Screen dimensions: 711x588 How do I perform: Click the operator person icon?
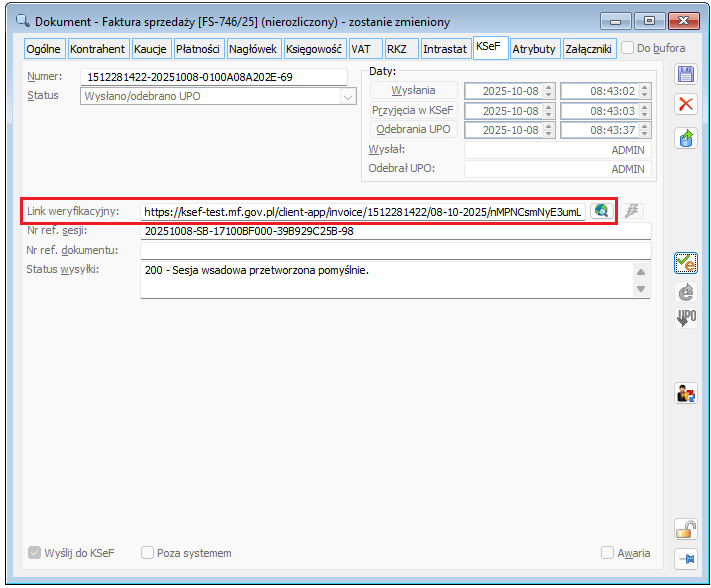coord(686,393)
